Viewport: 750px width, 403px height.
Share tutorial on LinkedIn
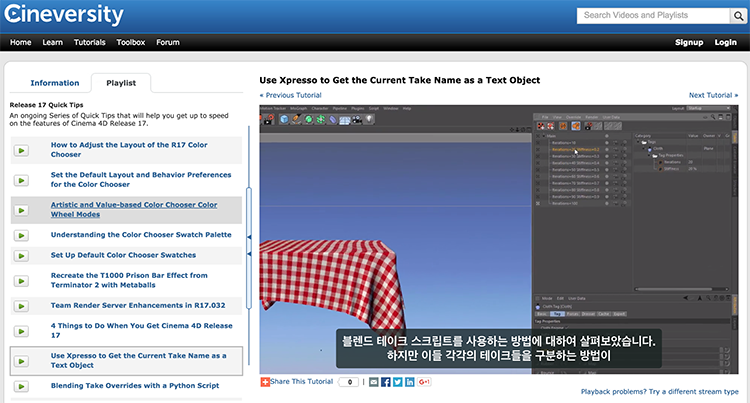(409, 382)
